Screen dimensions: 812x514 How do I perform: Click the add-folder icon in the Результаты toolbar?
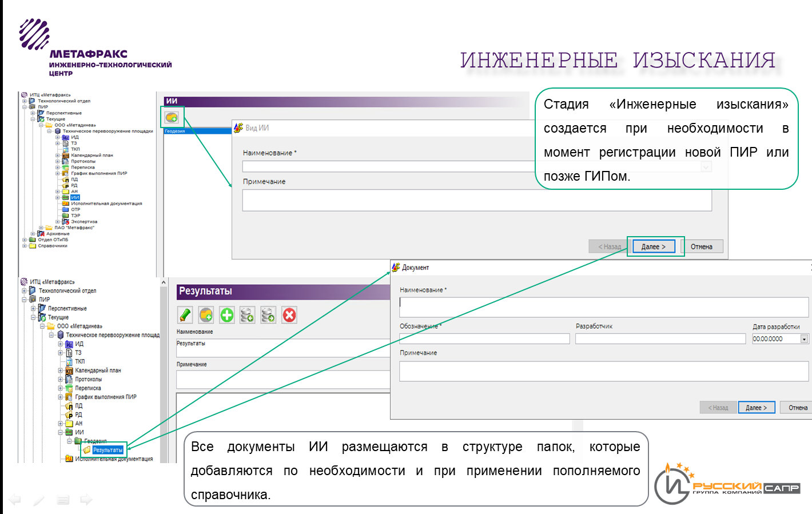[206, 315]
